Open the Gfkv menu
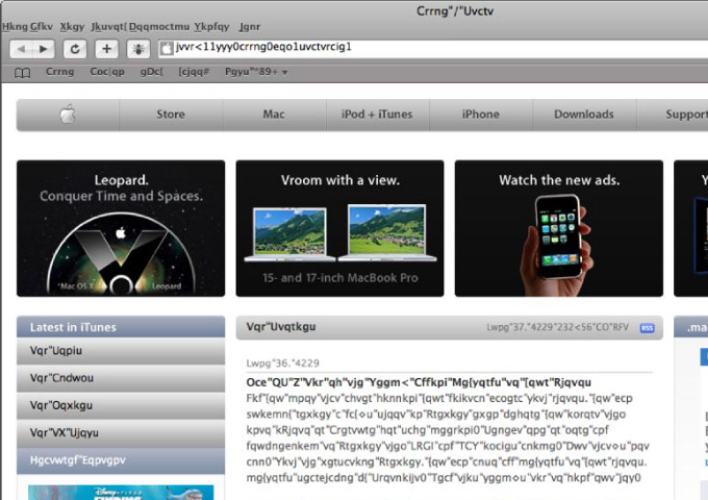 coord(41,27)
